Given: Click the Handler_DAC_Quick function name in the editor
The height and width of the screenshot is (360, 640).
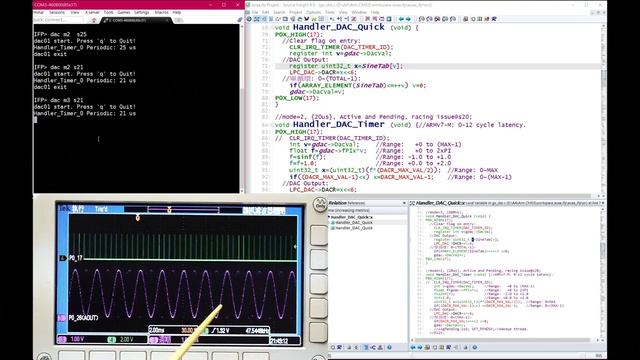Looking at the screenshot, I should click(x=338, y=27).
